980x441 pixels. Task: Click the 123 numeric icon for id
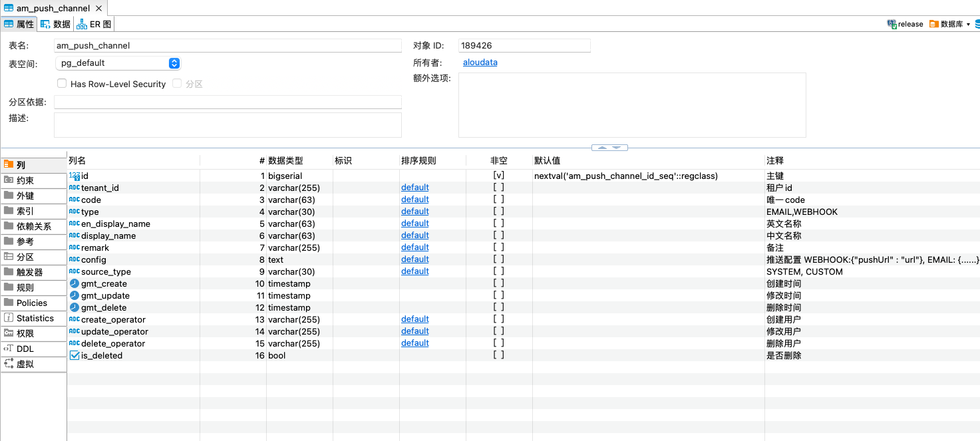click(x=75, y=176)
